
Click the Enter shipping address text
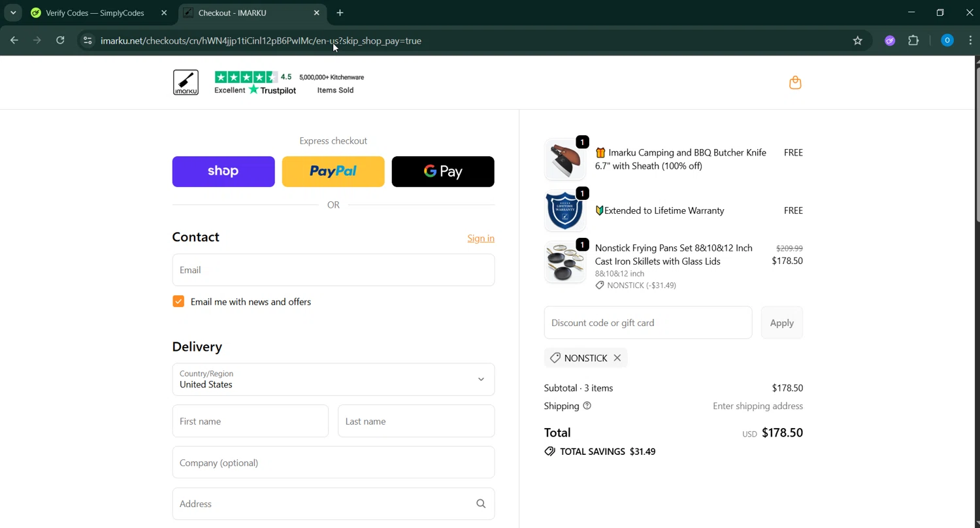tap(758, 406)
